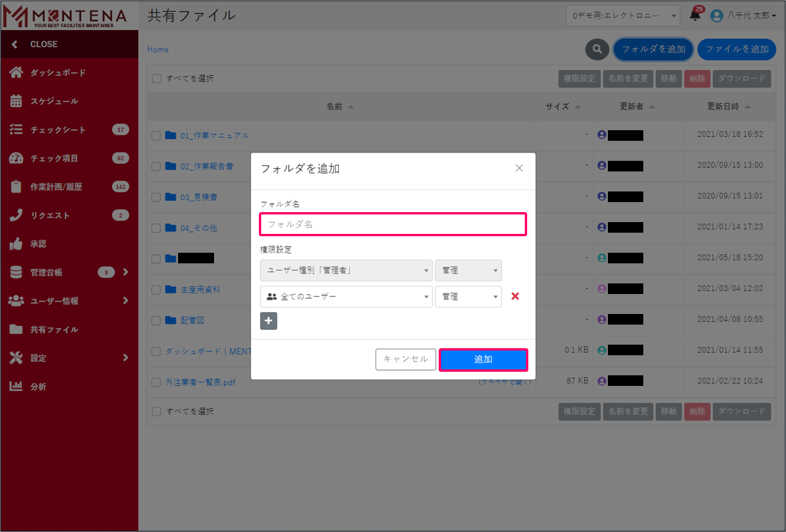Expand the 管理台帳 submenu in the sidebar
Viewport: 786px width, 532px height.
point(125,272)
